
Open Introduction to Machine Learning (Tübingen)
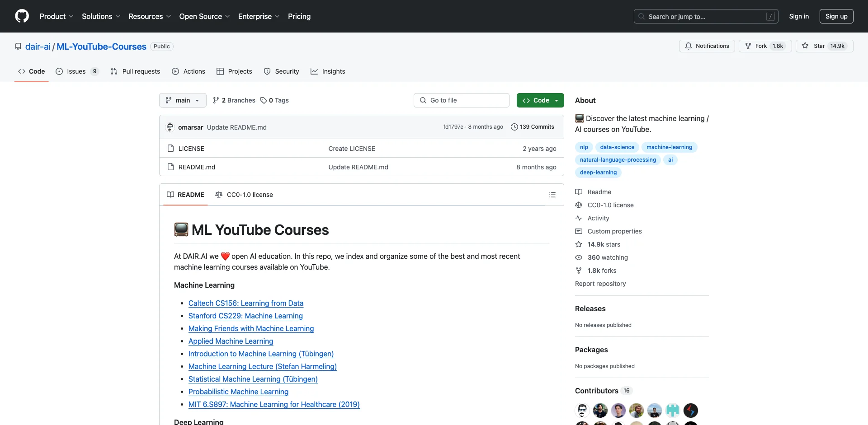pos(261,354)
